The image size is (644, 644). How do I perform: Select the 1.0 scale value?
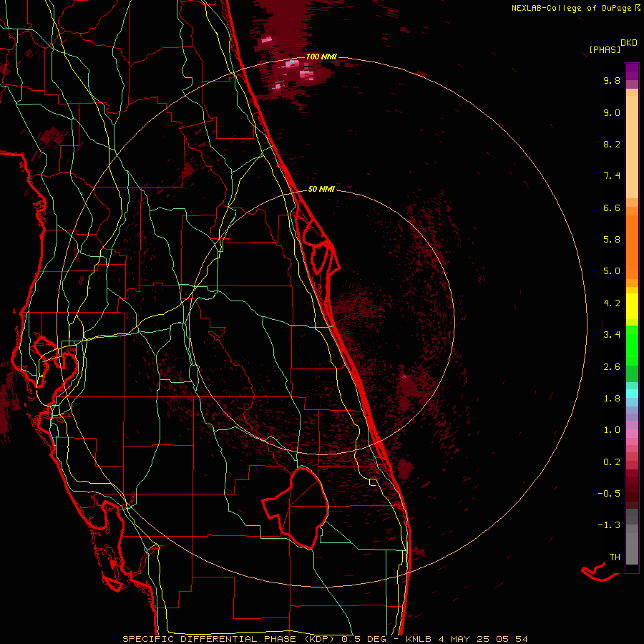[612, 430]
